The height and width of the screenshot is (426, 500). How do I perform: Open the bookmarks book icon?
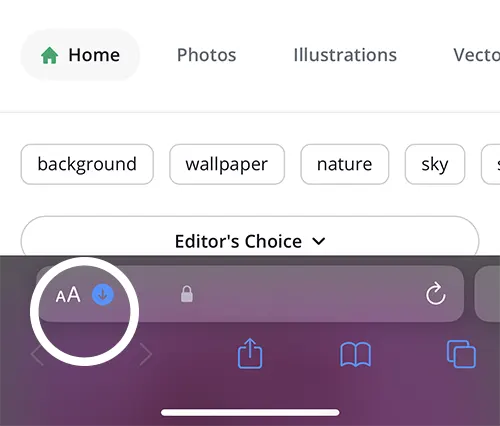coord(355,354)
